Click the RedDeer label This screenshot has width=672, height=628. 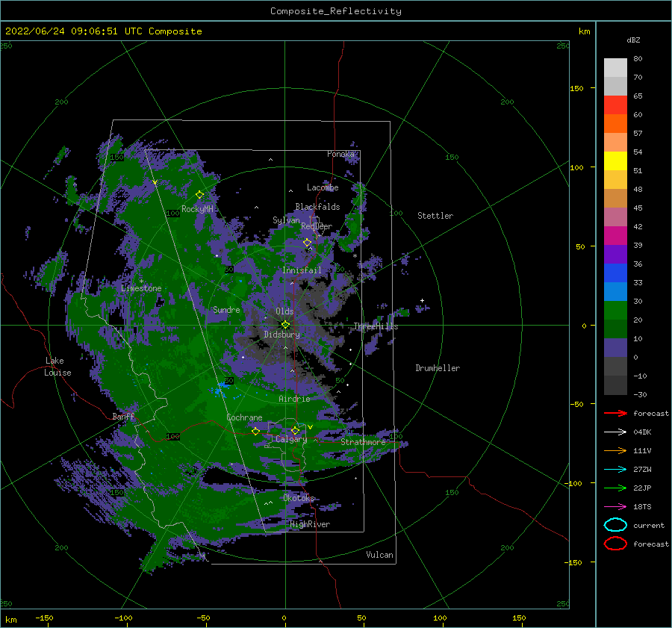pyautogui.click(x=317, y=226)
